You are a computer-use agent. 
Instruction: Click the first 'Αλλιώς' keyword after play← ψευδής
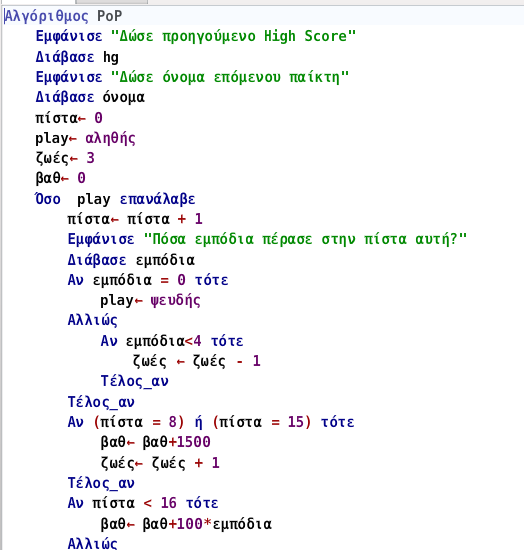pyautogui.click(x=93, y=321)
